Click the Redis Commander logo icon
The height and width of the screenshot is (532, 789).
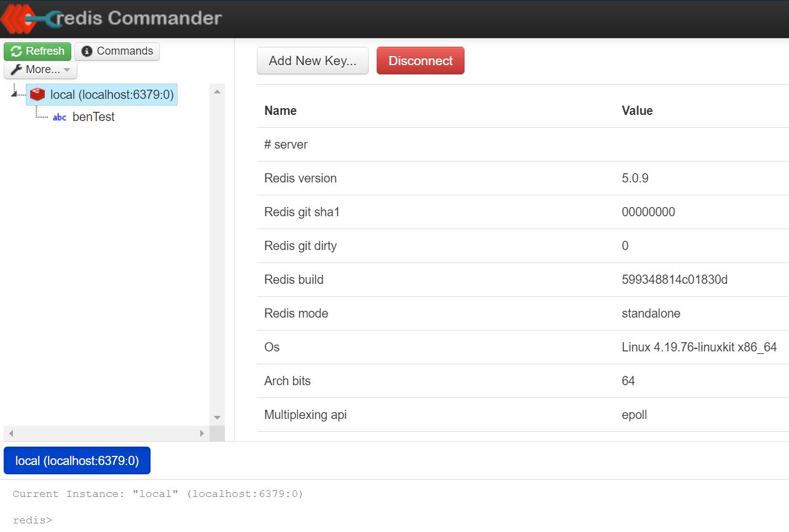[x=28, y=18]
